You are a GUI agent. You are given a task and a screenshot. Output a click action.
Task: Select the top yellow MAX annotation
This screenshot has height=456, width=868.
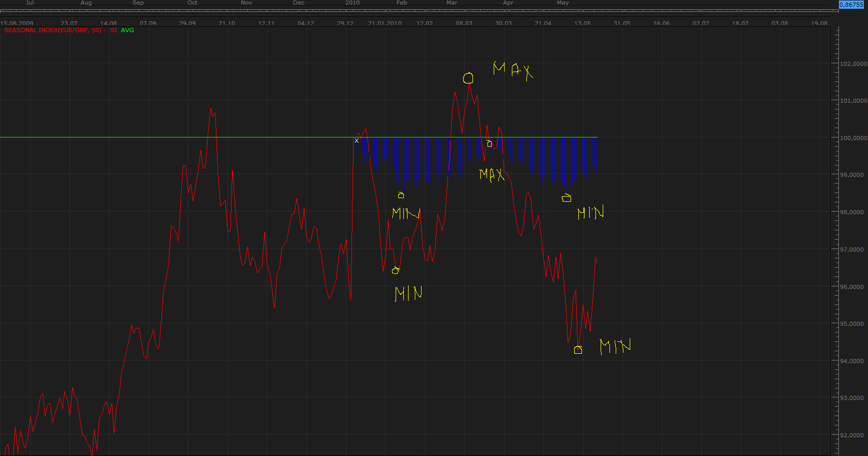coord(513,70)
